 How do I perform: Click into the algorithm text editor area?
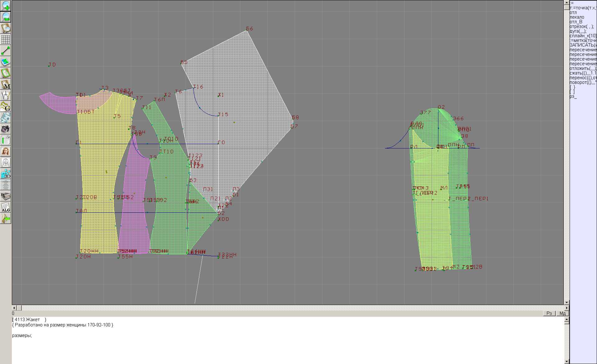[x=280, y=345]
